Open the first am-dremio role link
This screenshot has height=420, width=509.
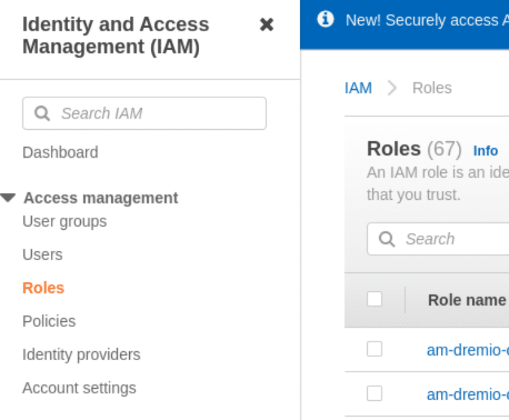click(x=468, y=350)
